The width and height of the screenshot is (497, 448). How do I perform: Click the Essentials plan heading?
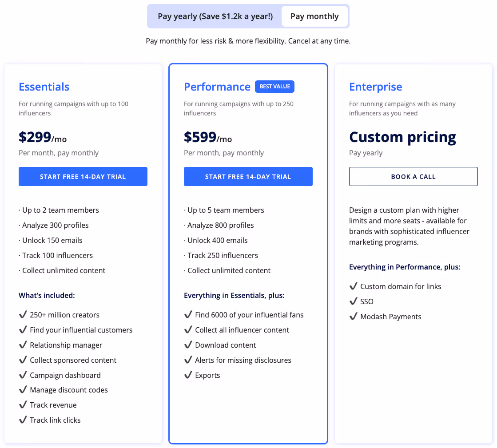(44, 87)
